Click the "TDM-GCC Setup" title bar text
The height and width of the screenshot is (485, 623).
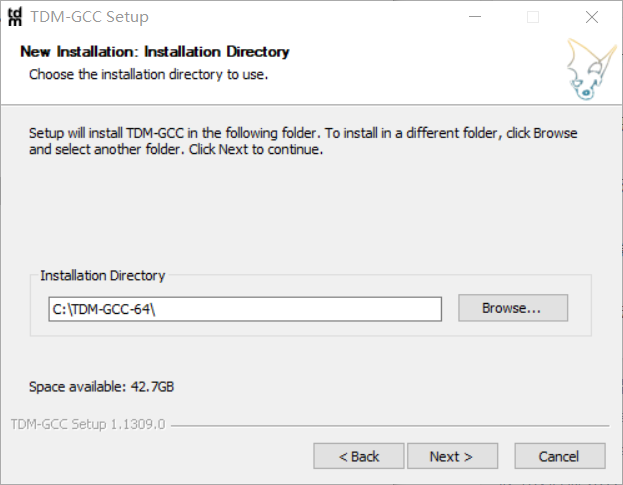[90, 17]
